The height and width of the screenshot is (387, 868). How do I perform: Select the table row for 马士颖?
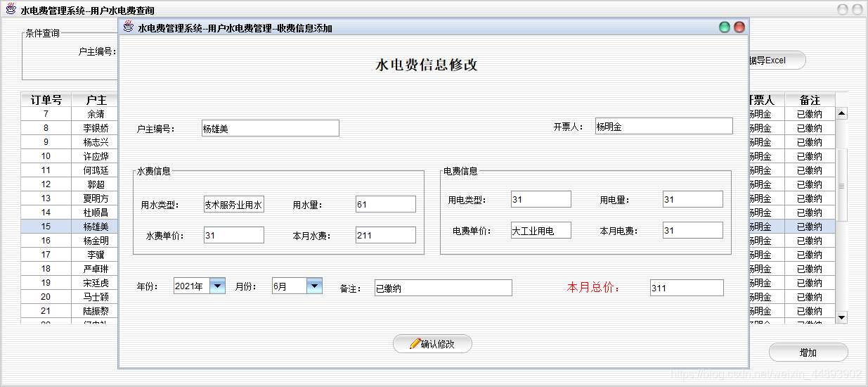(x=70, y=297)
